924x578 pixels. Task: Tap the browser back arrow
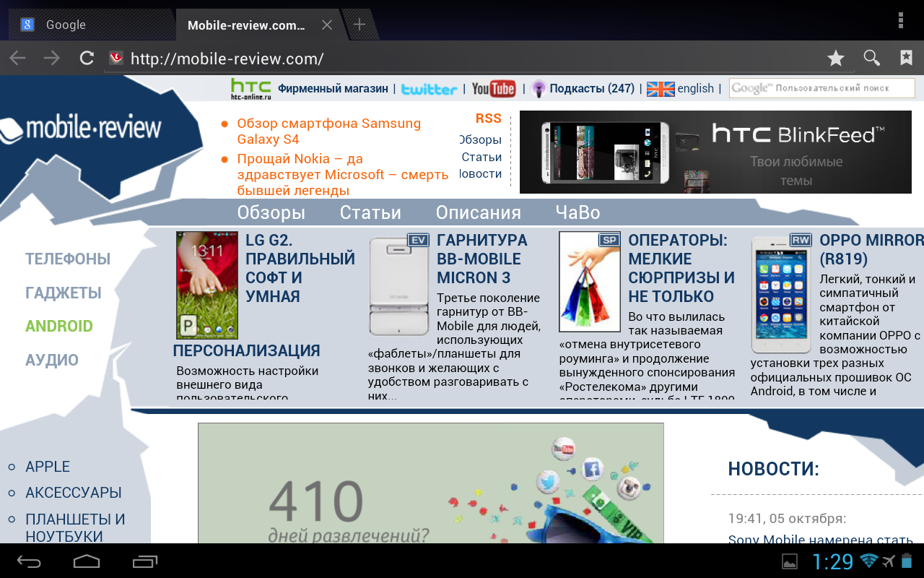click(17, 59)
